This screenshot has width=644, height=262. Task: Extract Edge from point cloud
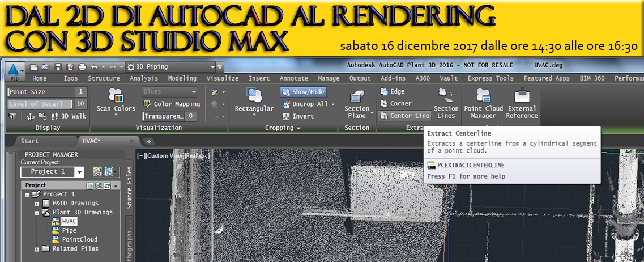point(393,91)
